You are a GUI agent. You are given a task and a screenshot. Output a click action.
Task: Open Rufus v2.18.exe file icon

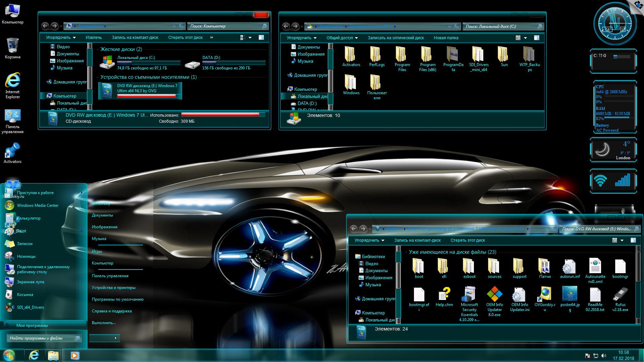(x=620, y=295)
